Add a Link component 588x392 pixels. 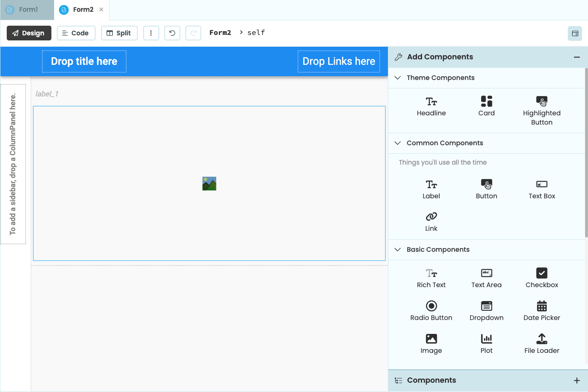pos(431,222)
